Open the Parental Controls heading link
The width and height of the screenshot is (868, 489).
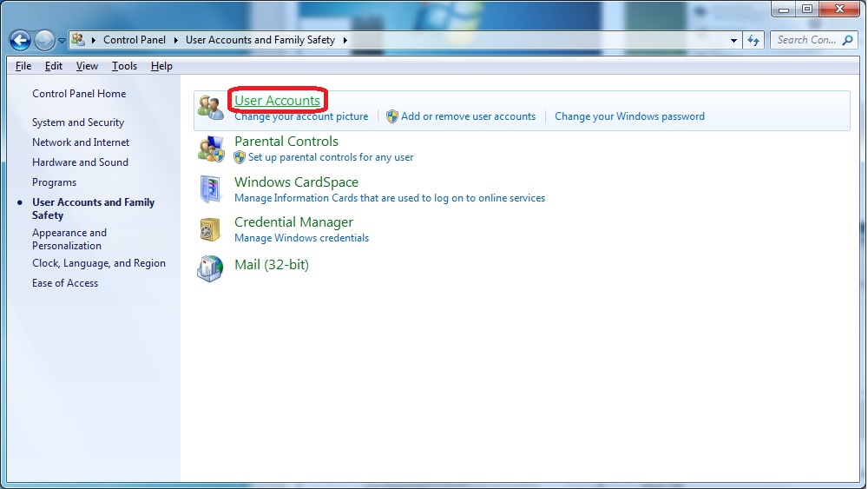click(286, 142)
